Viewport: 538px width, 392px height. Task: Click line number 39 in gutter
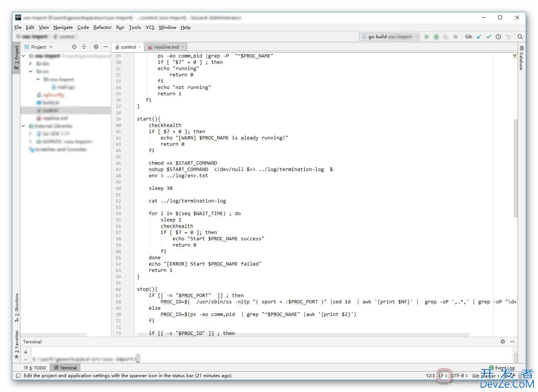(118, 119)
